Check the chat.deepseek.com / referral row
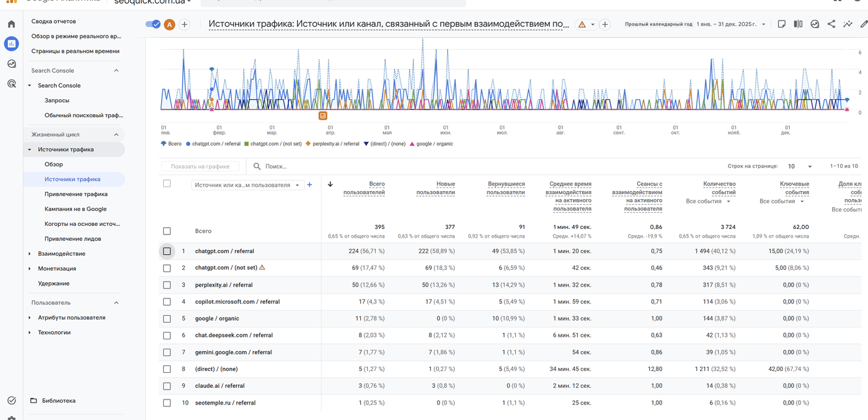Image resolution: width=868 pixels, height=420 pixels. [167, 335]
